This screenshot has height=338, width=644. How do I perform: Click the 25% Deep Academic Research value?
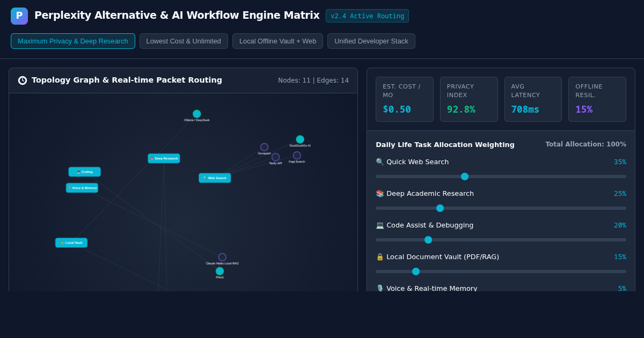coord(620,194)
